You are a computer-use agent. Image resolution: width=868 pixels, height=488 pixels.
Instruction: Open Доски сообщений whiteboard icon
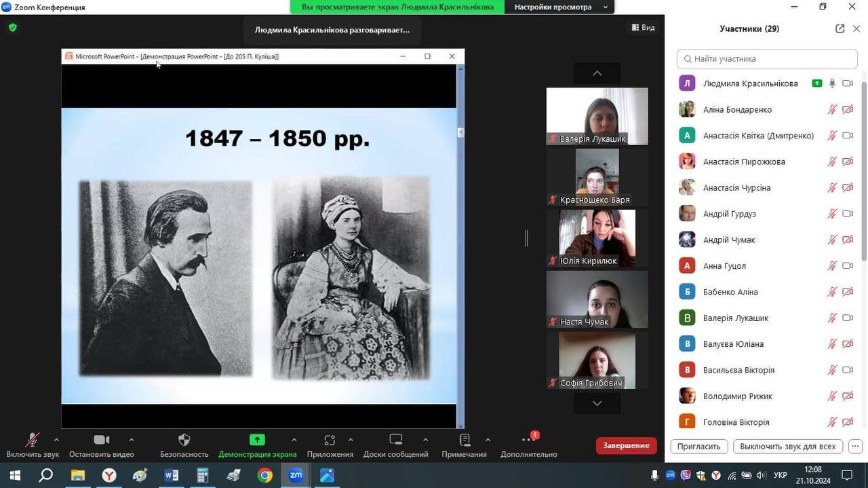[396, 440]
